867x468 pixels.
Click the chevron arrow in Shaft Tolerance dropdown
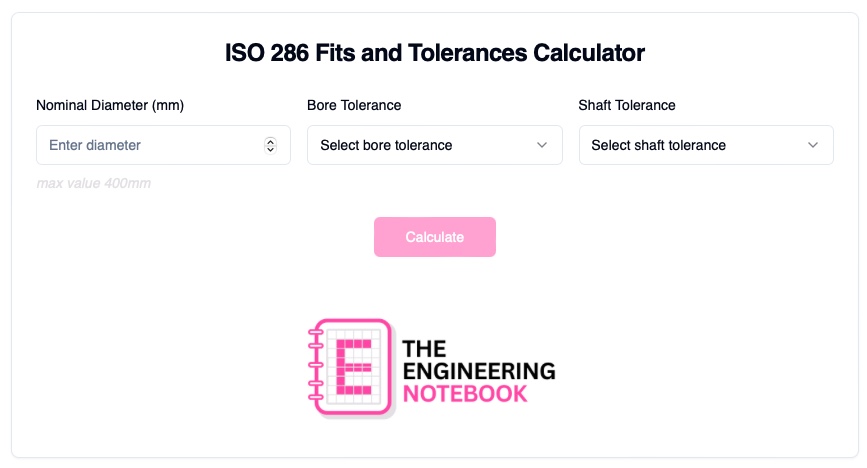click(813, 145)
